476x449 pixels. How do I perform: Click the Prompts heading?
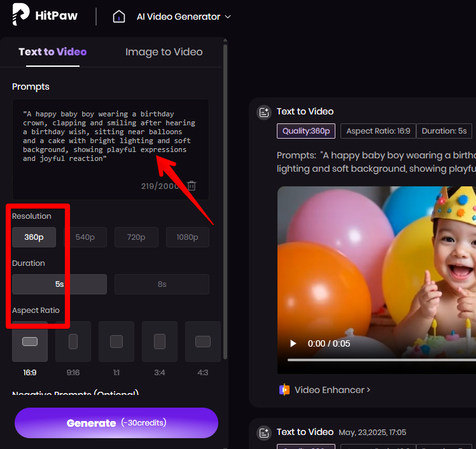pyautogui.click(x=31, y=87)
